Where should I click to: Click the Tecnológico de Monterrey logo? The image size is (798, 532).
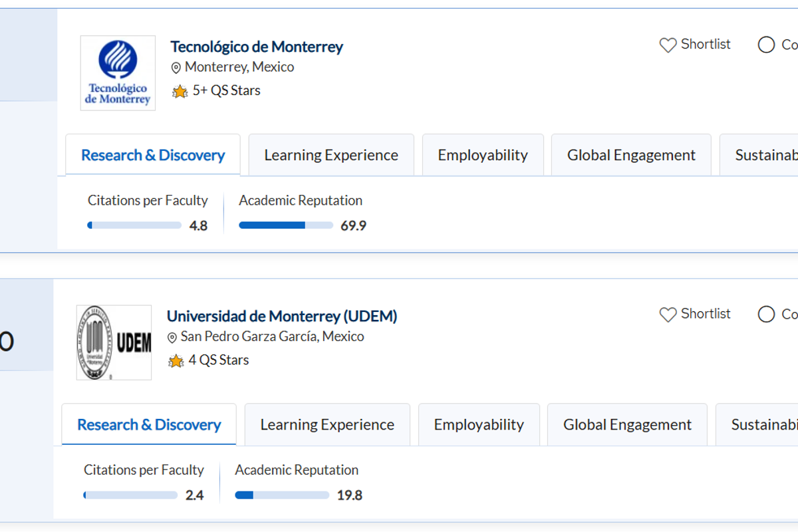click(117, 73)
